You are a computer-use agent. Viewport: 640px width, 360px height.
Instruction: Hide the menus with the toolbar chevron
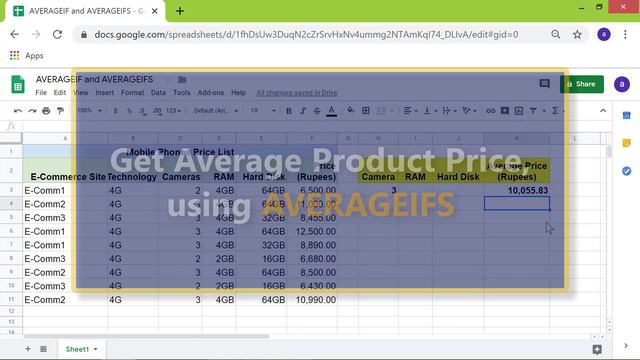click(603, 111)
